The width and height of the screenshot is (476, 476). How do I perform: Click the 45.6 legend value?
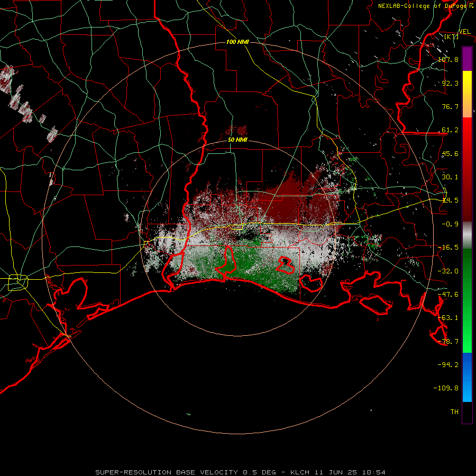[450, 153]
